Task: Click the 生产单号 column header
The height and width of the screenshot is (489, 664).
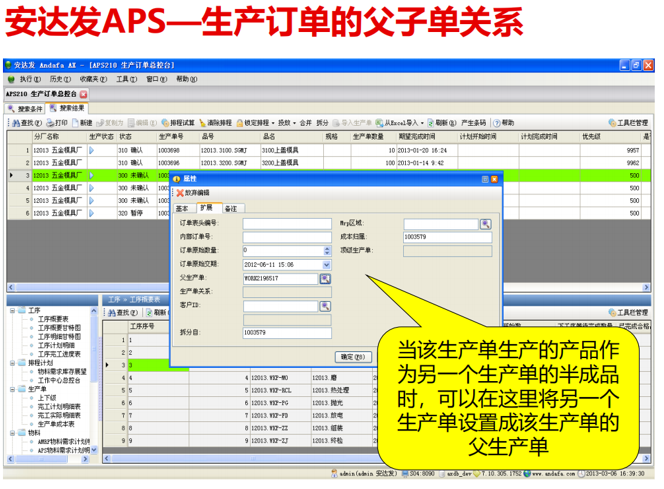Action: 177,137
